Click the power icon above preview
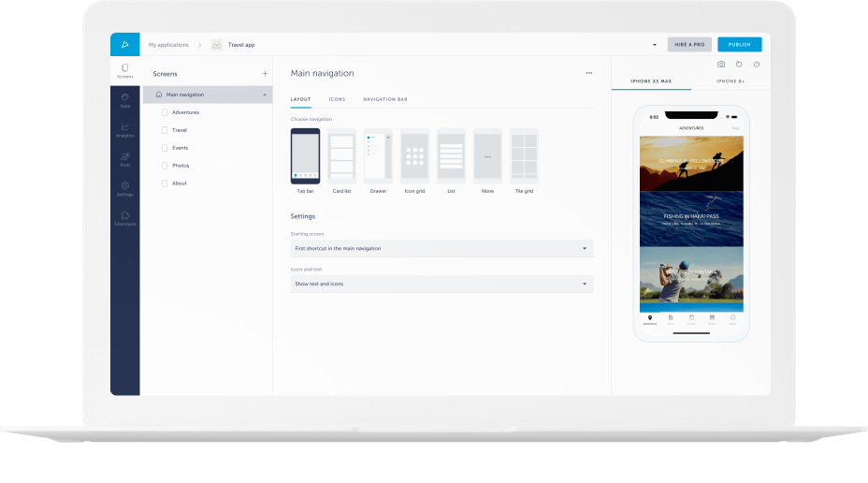The image size is (868, 483). [757, 65]
